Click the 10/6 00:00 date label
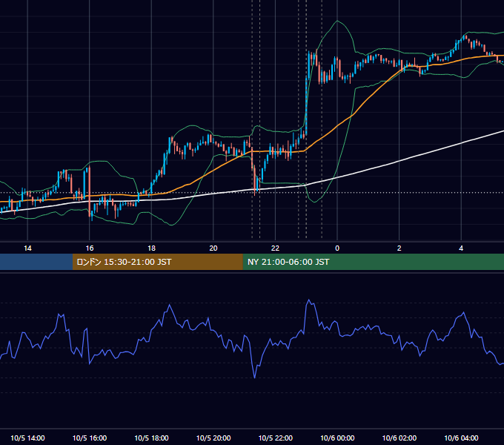504x445 pixels. [x=337, y=438]
